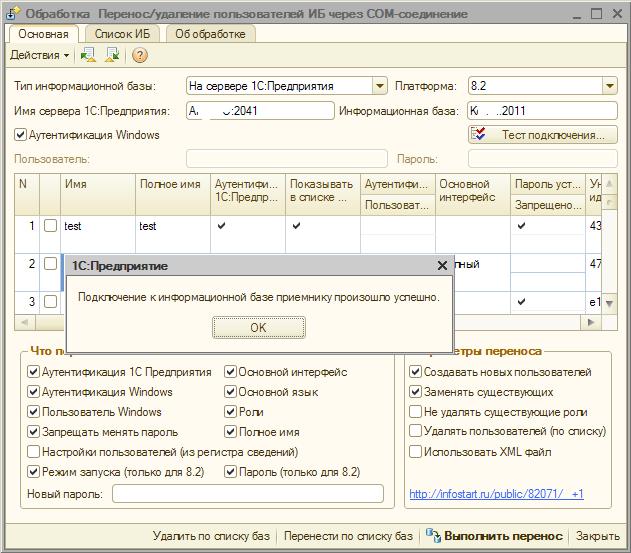Toggle Полное имя checkbox
The height and width of the screenshot is (553, 631).
click(x=230, y=432)
